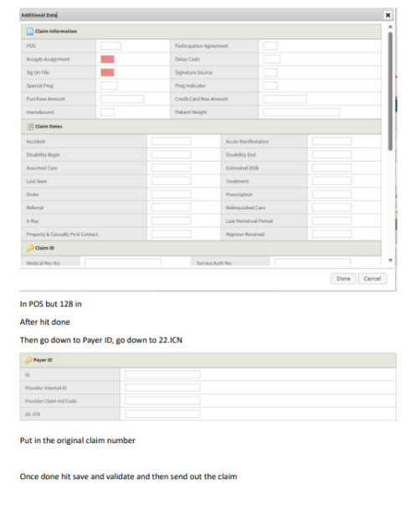The width and height of the screenshot is (420, 521).
Task: Click the Claim ID key icon
Action: pos(30,248)
